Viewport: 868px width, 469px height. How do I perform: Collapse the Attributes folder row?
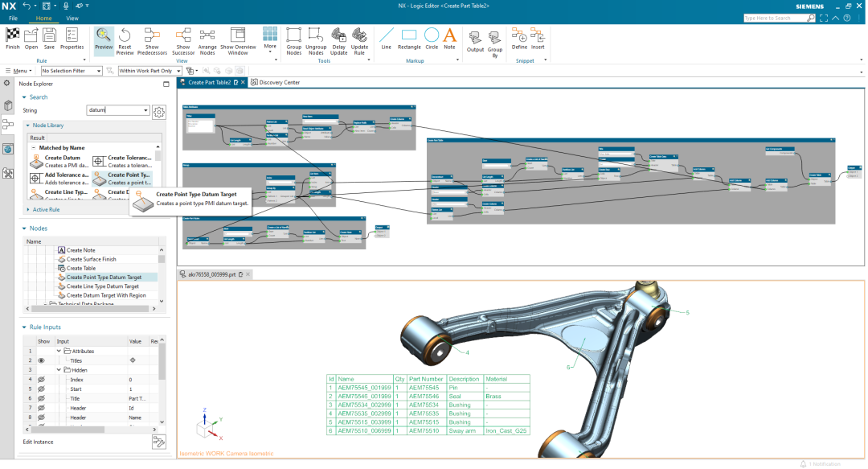[59, 351]
